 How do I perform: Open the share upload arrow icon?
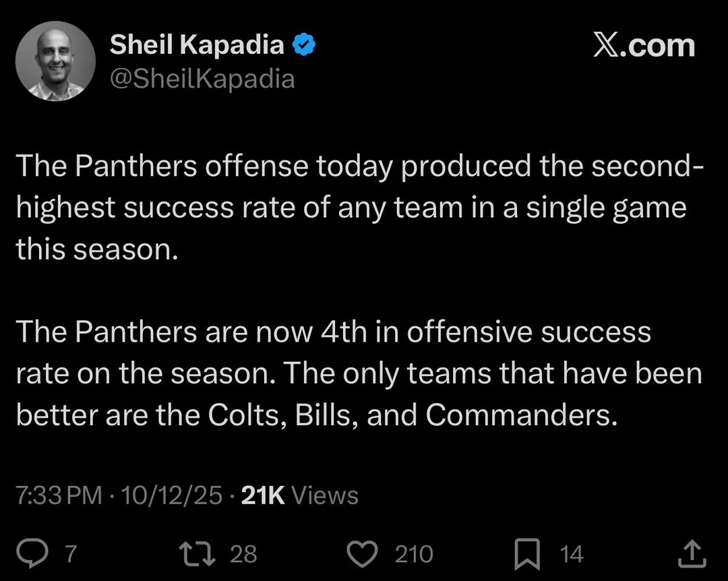click(692, 554)
